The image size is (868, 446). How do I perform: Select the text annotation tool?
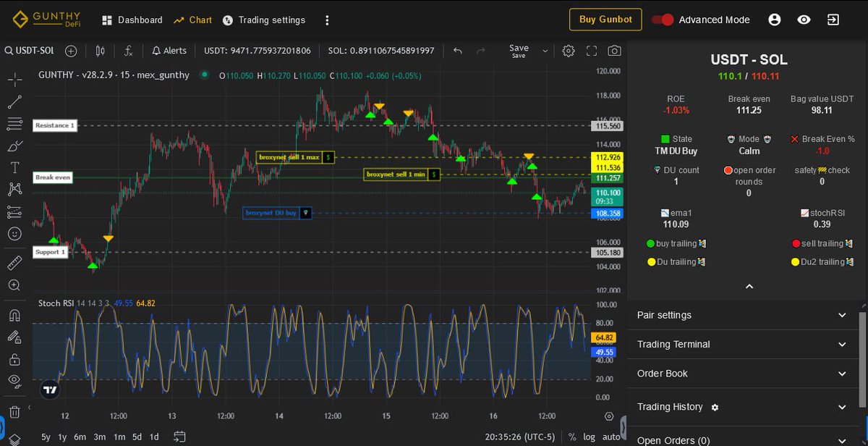(14, 167)
